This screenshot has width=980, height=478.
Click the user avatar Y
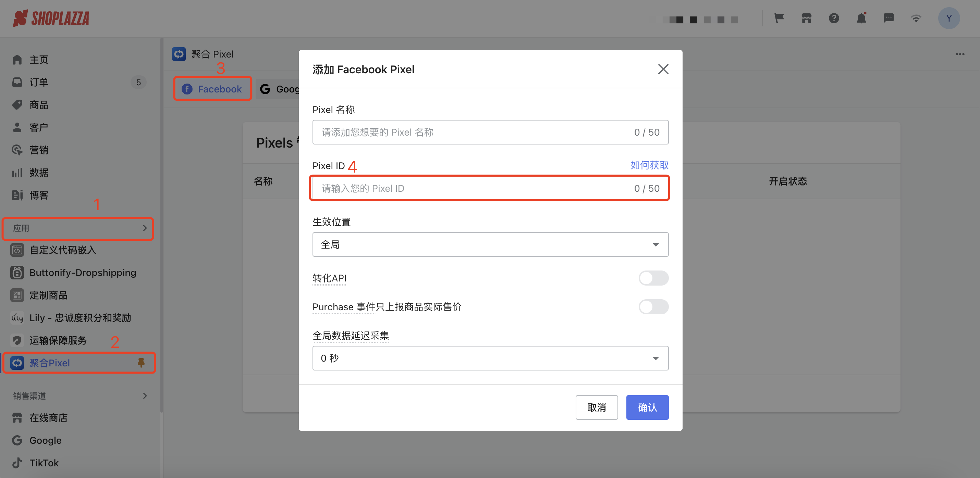[x=948, y=18]
